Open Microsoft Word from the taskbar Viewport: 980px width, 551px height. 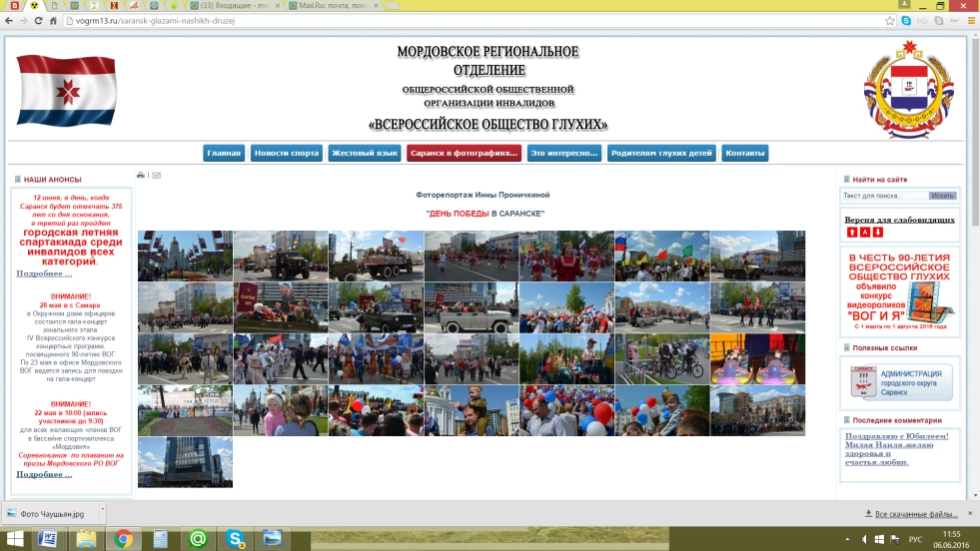tap(48, 539)
